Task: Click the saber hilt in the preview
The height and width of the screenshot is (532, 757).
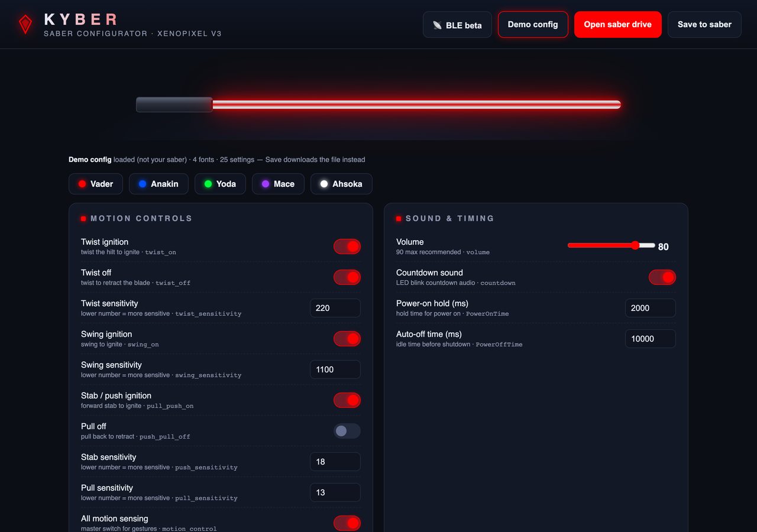Action: (174, 105)
